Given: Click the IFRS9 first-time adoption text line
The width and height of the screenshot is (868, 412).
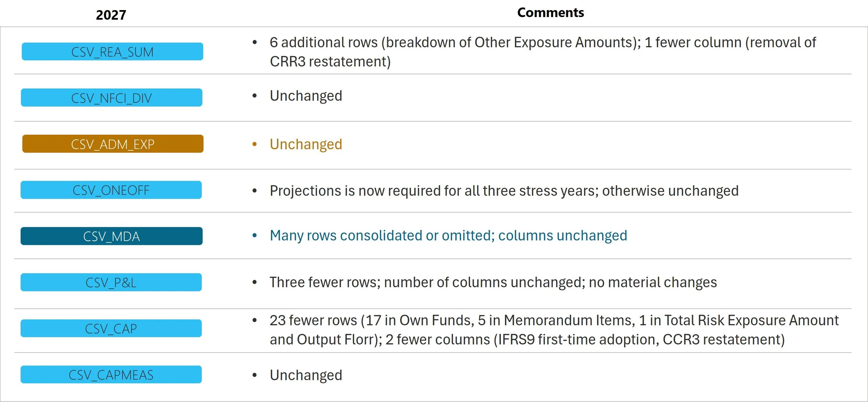Looking at the screenshot, I should tap(527, 340).
